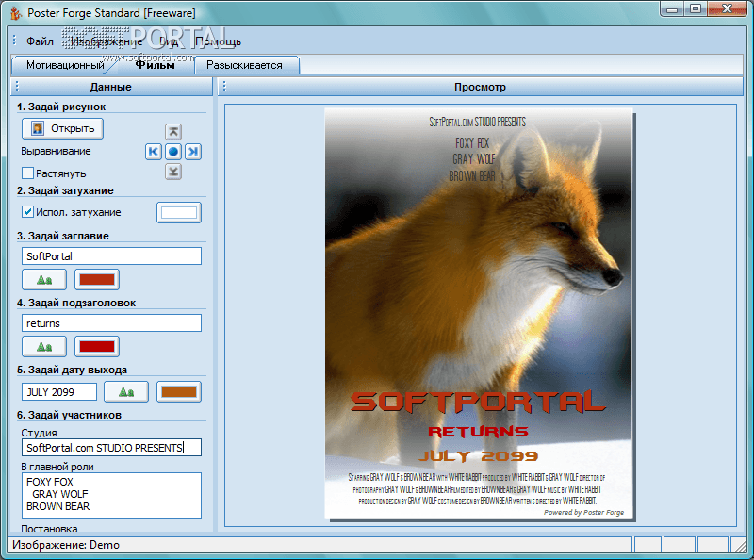
Task: Click the movie poster preview image
Action: [479, 314]
